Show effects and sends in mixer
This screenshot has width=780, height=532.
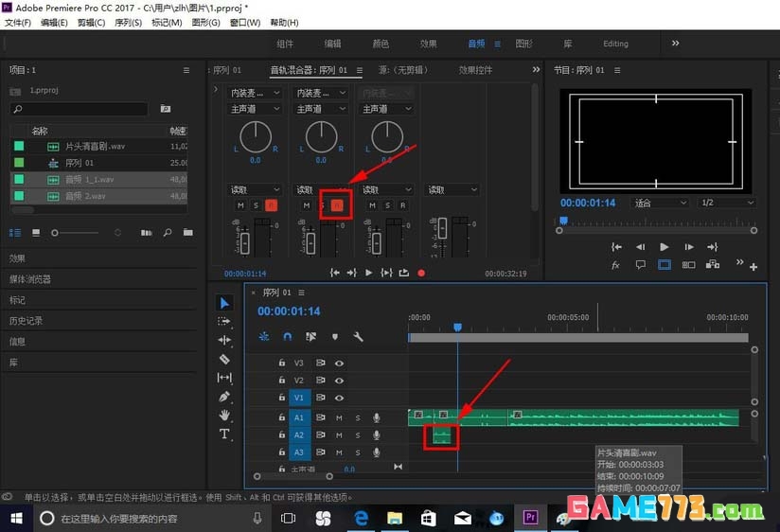pyautogui.click(x=216, y=90)
